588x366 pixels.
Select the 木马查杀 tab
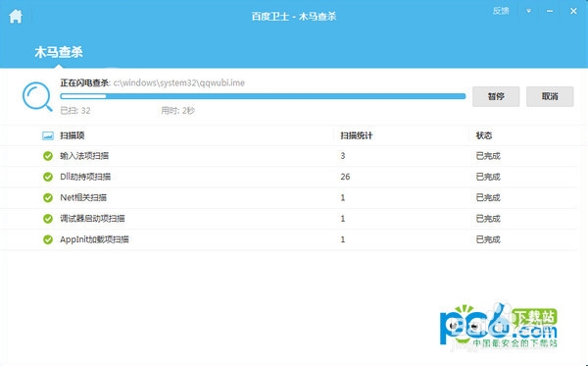pyautogui.click(x=59, y=52)
